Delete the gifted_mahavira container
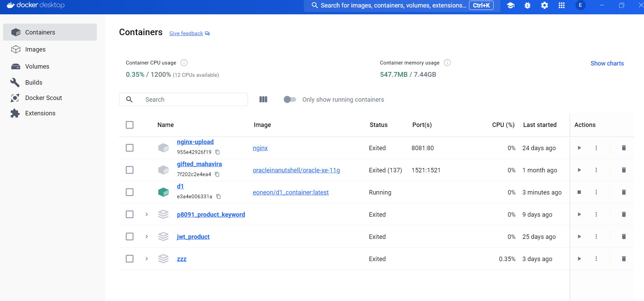This screenshot has width=644, height=301. coord(624,170)
